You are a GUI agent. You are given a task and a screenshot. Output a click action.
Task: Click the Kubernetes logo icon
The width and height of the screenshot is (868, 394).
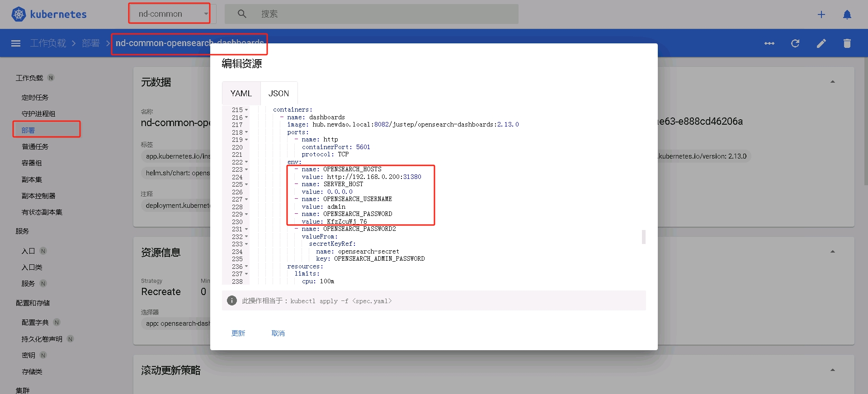click(19, 14)
